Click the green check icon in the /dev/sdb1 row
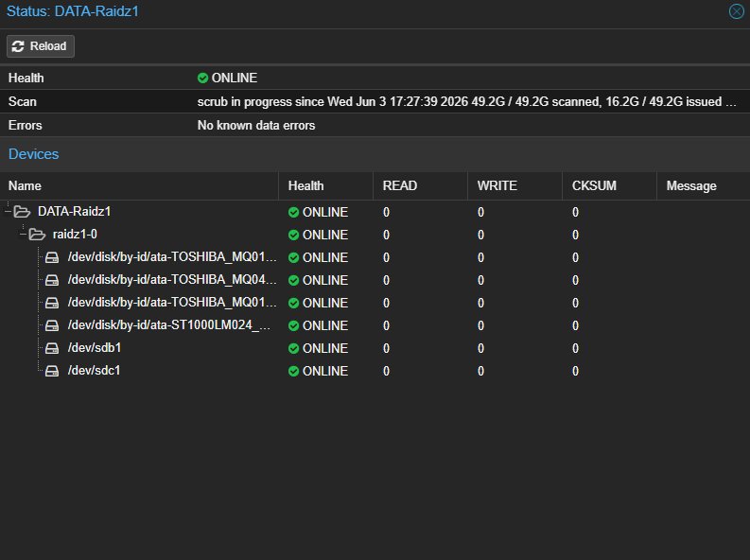The image size is (750, 560). click(x=294, y=349)
